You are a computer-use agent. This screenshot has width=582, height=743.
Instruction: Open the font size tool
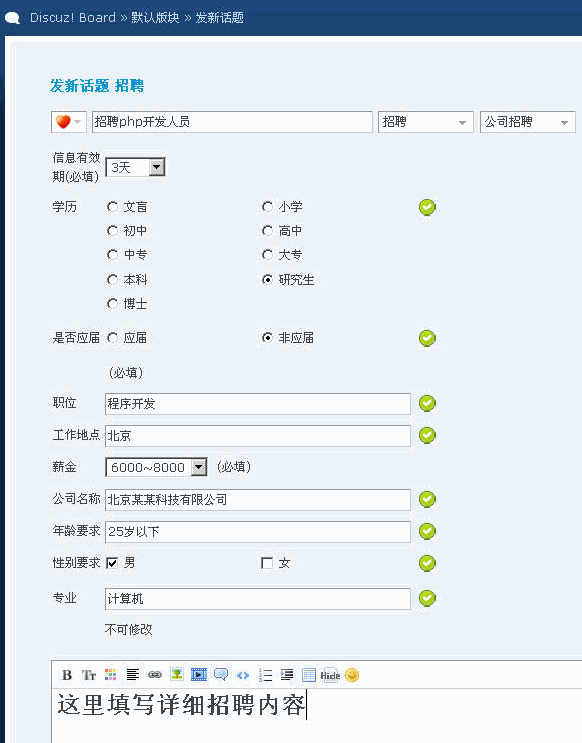click(89, 675)
